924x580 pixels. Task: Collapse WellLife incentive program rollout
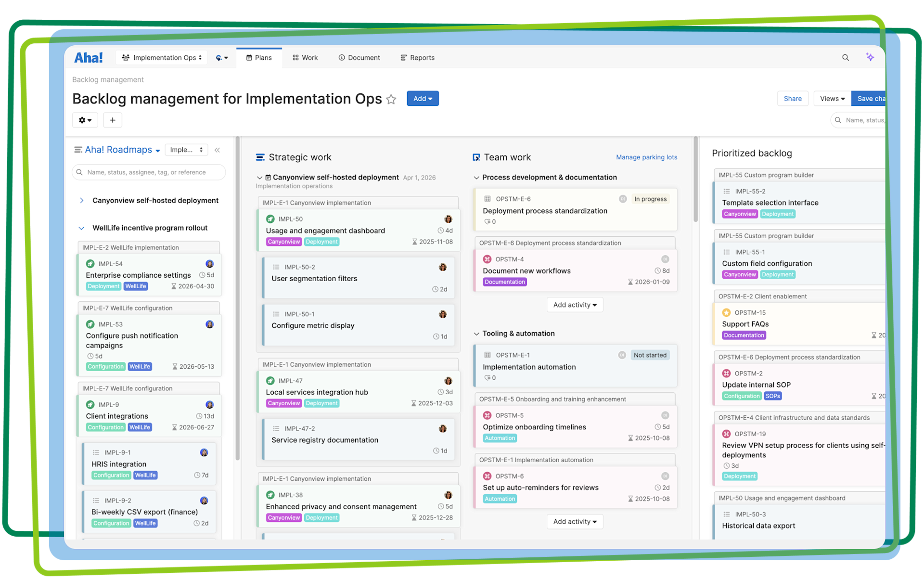pyautogui.click(x=81, y=228)
